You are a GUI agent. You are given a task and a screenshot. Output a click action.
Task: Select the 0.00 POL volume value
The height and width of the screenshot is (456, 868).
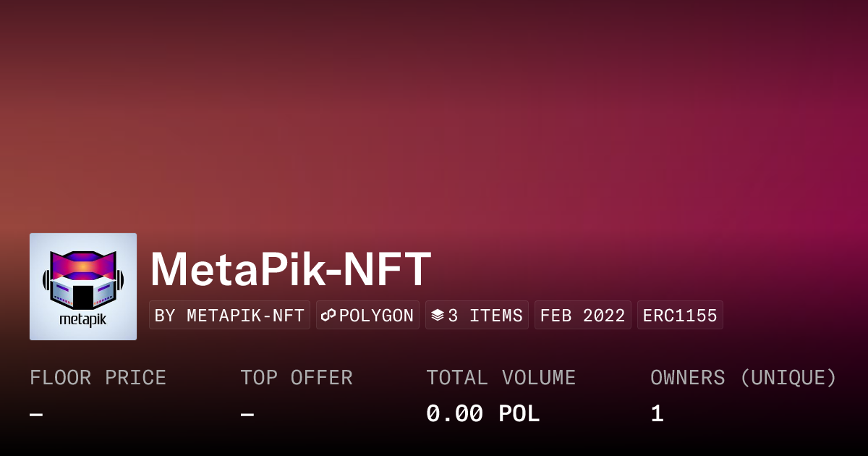coord(482,414)
